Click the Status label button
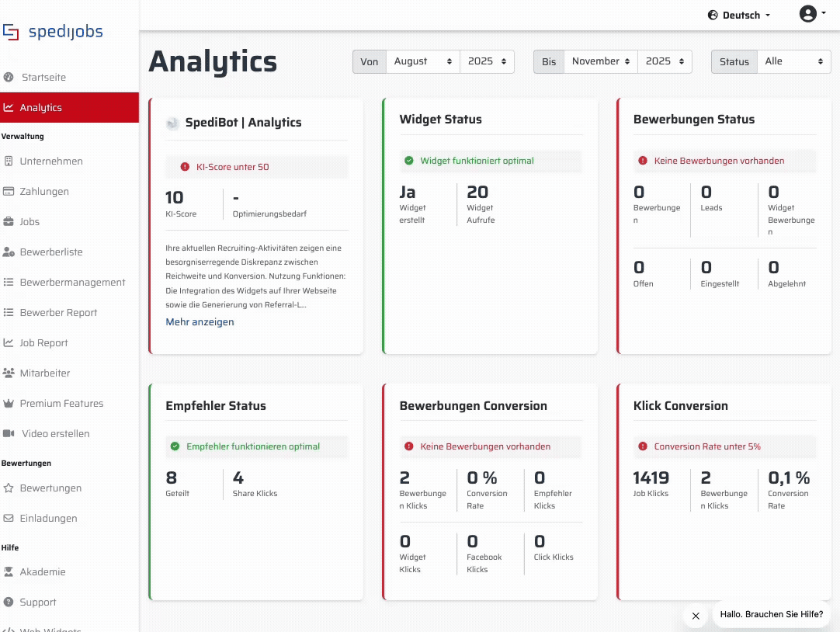 pyautogui.click(x=734, y=61)
